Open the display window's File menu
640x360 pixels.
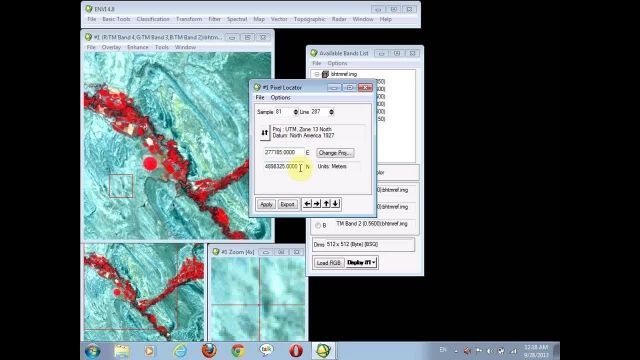click(x=91, y=47)
